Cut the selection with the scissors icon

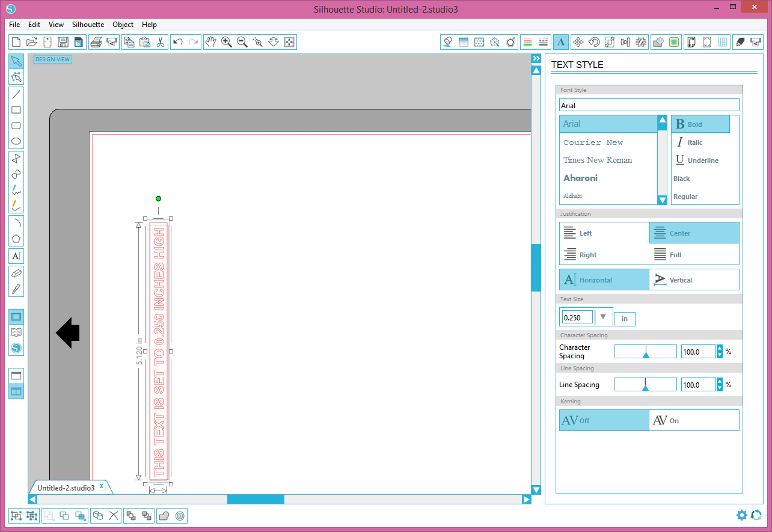click(160, 42)
